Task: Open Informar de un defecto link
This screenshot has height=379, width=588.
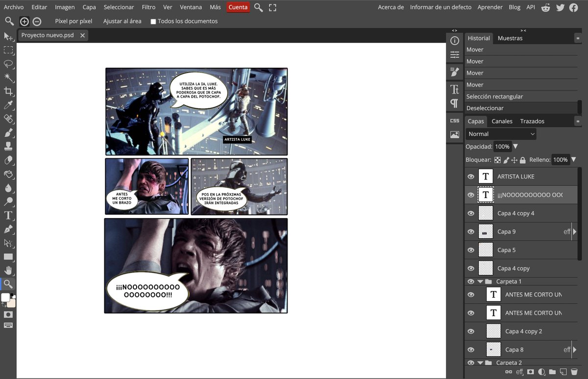Action: [x=441, y=7]
